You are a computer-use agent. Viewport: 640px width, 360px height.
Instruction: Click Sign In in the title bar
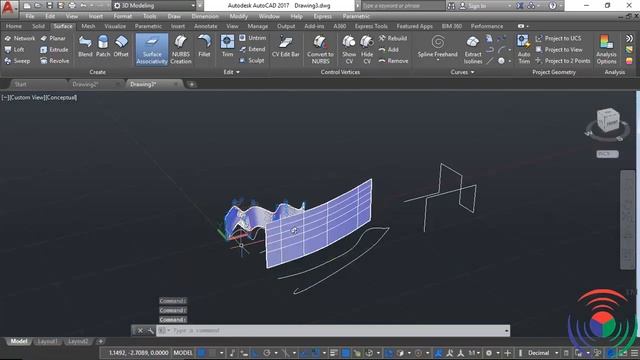pos(473,6)
